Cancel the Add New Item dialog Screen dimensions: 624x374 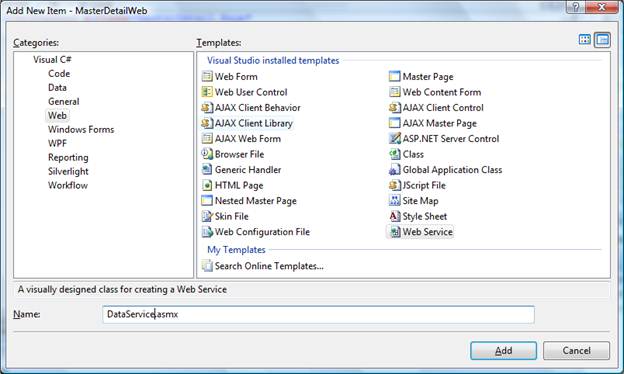[576, 351]
